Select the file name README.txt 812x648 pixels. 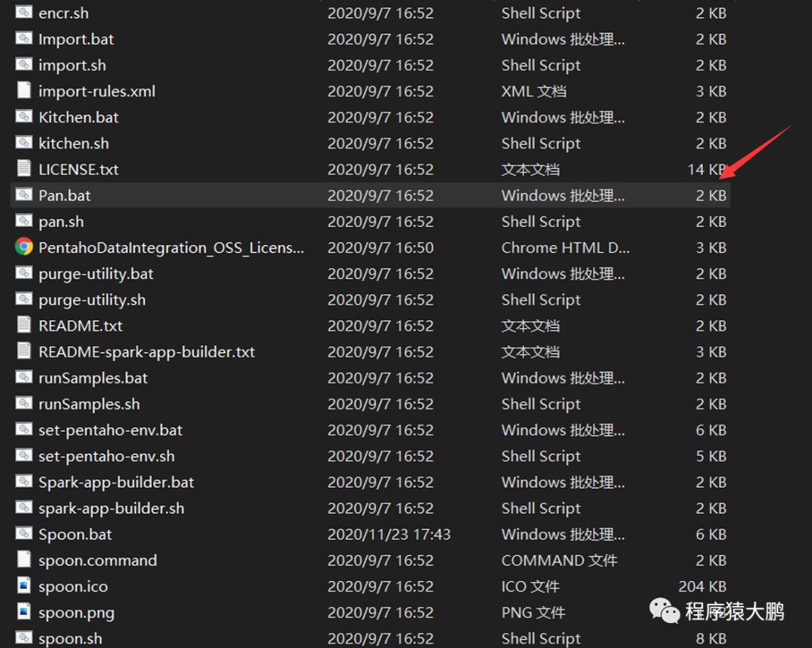point(80,326)
